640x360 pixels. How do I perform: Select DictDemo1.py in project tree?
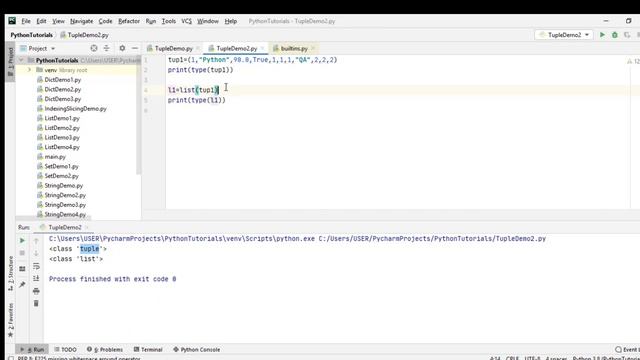(62, 80)
